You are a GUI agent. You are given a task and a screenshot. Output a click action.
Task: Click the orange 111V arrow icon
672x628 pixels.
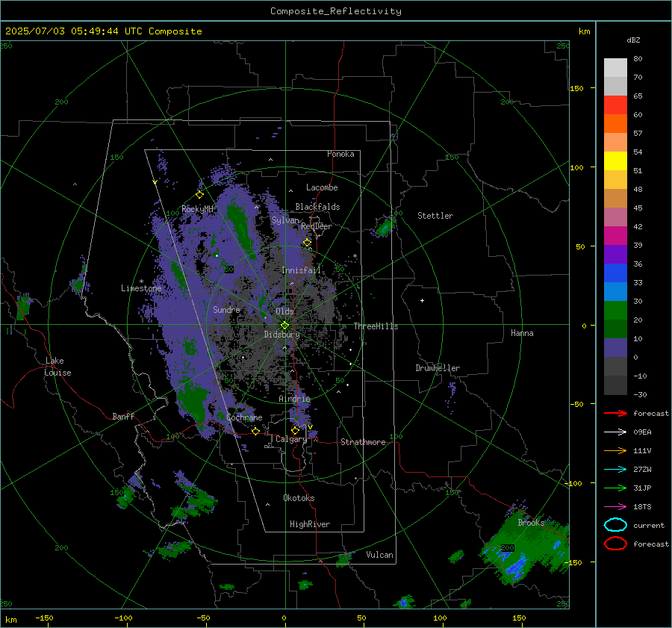[615, 450]
